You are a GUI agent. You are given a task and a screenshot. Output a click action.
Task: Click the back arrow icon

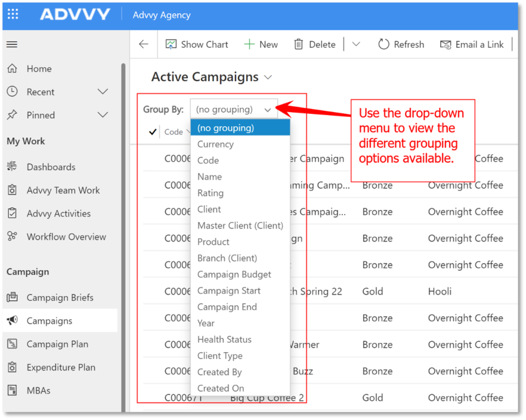coord(144,44)
